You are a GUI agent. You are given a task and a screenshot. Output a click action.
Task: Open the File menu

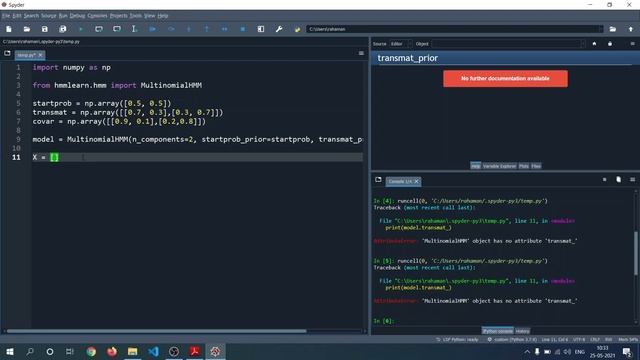[6, 16]
